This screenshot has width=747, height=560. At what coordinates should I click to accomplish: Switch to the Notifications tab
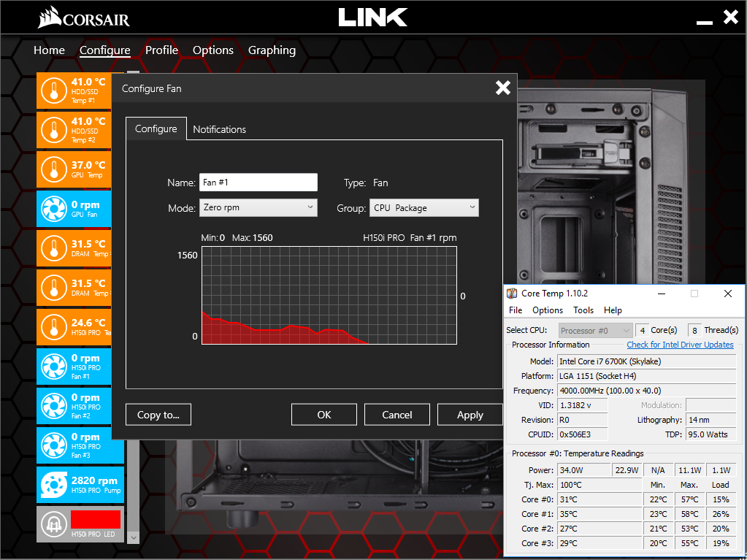(x=219, y=129)
